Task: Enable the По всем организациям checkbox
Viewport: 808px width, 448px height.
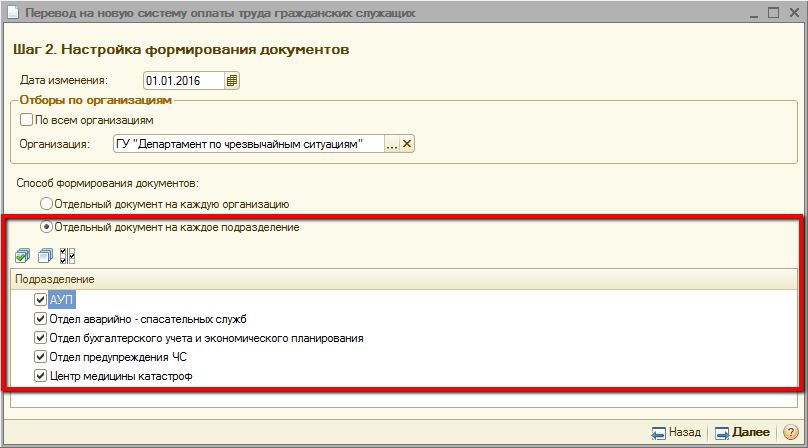Action: 26,120
